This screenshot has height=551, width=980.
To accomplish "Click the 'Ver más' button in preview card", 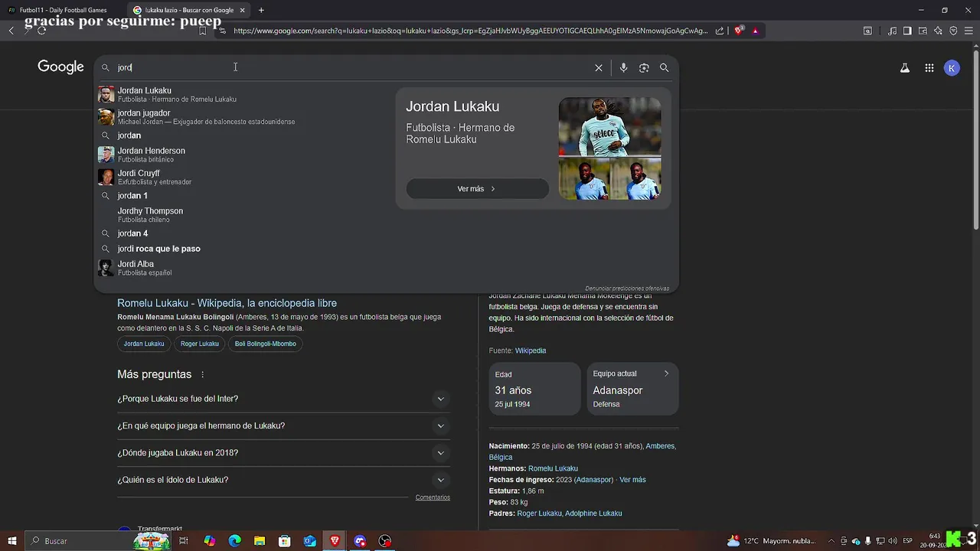I will point(477,189).
